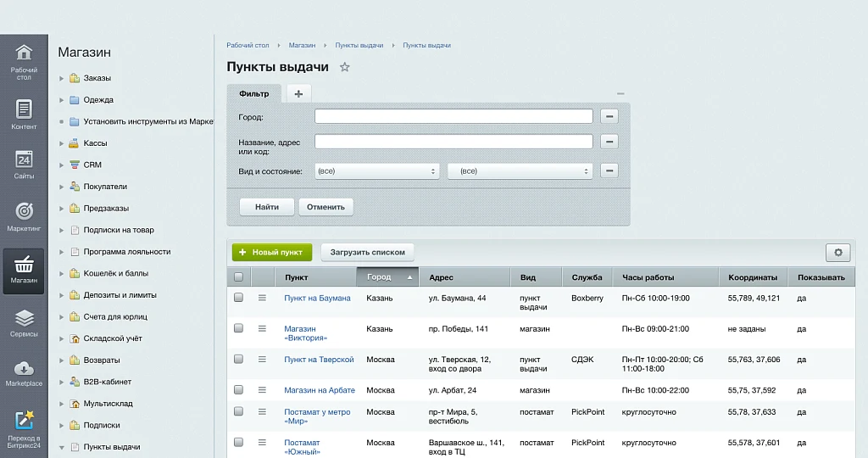Select the Магазин basket sidebar icon
This screenshot has width=868, height=458.
[x=24, y=271]
